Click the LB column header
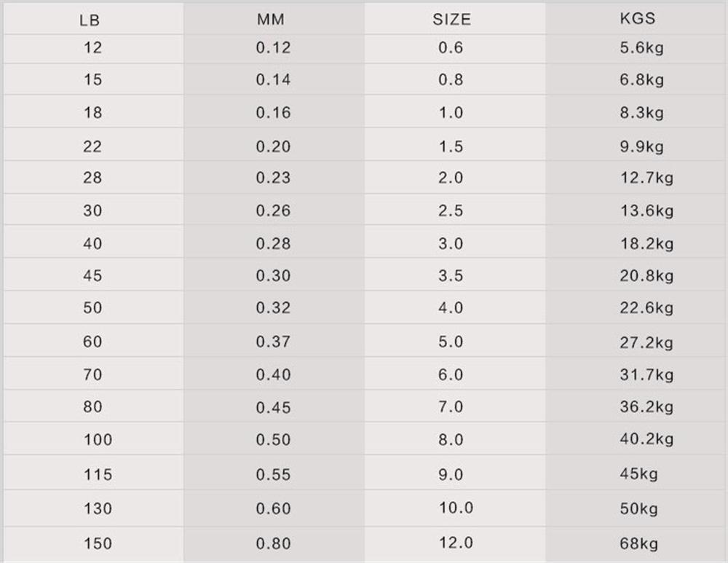The height and width of the screenshot is (563, 728). pos(90,20)
